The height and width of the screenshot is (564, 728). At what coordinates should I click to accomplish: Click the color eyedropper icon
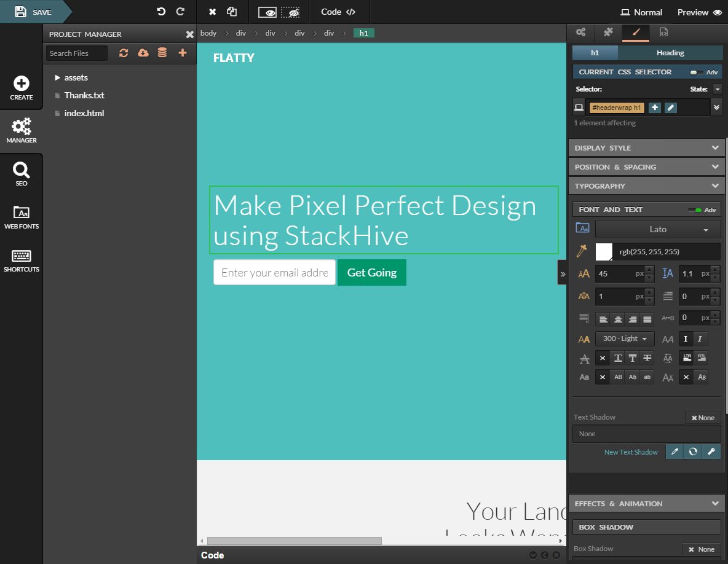tap(582, 251)
